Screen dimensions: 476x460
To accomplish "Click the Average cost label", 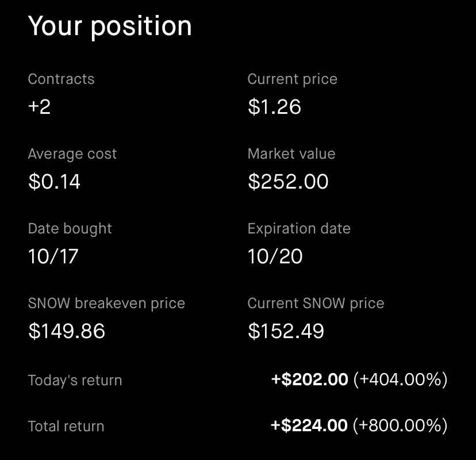I will click(x=72, y=154).
